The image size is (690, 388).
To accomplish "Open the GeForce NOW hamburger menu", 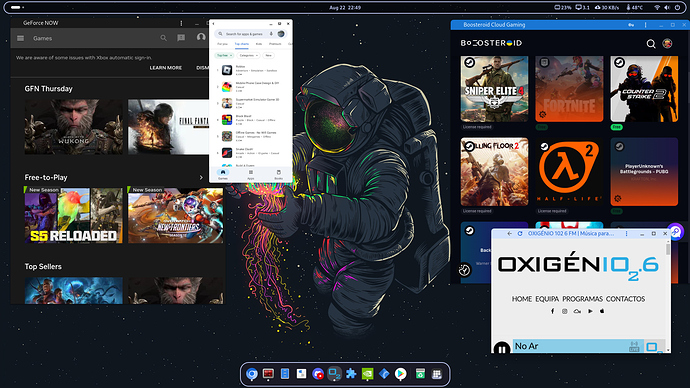I will pos(20,38).
